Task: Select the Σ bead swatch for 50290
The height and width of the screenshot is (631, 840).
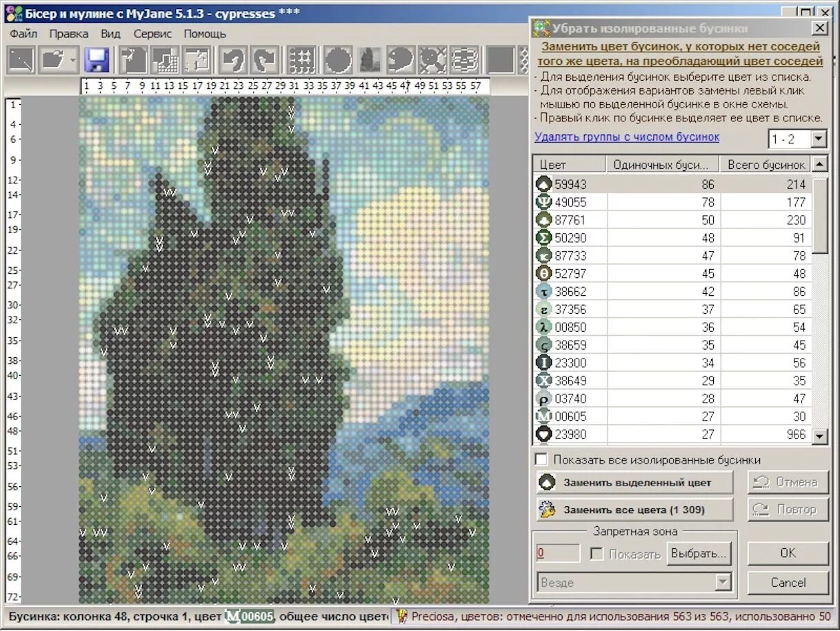Action: [544, 238]
